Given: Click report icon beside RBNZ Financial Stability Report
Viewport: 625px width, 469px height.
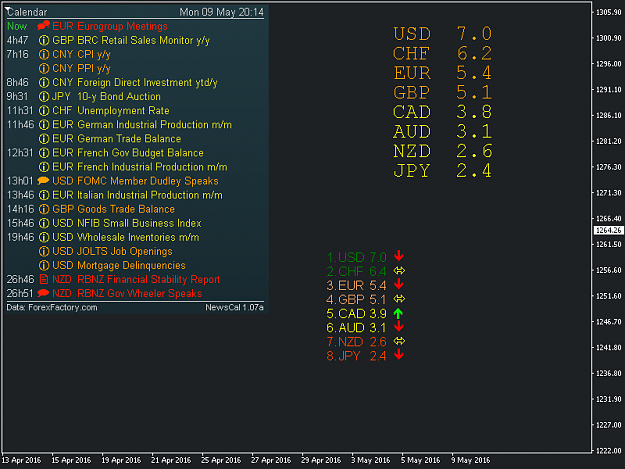Looking at the screenshot, I should [44, 279].
